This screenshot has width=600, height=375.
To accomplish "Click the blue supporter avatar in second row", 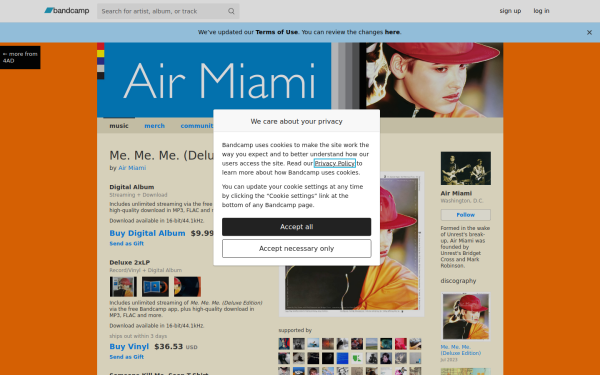I will pos(342,358).
